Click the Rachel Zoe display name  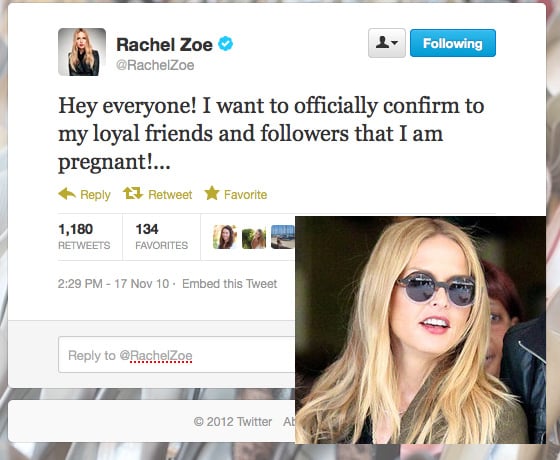coord(164,45)
